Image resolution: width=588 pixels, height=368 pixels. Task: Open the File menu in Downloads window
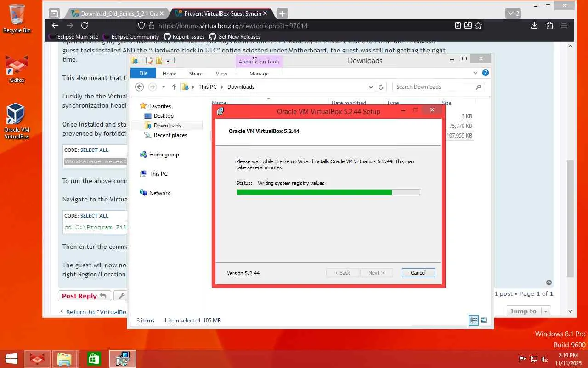[143, 73]
